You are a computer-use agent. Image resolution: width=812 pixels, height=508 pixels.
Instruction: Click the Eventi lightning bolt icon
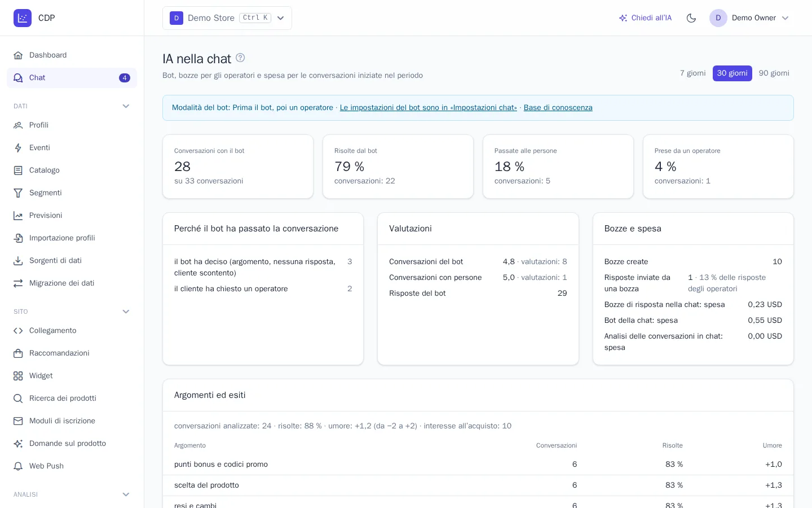pos(18,148)
